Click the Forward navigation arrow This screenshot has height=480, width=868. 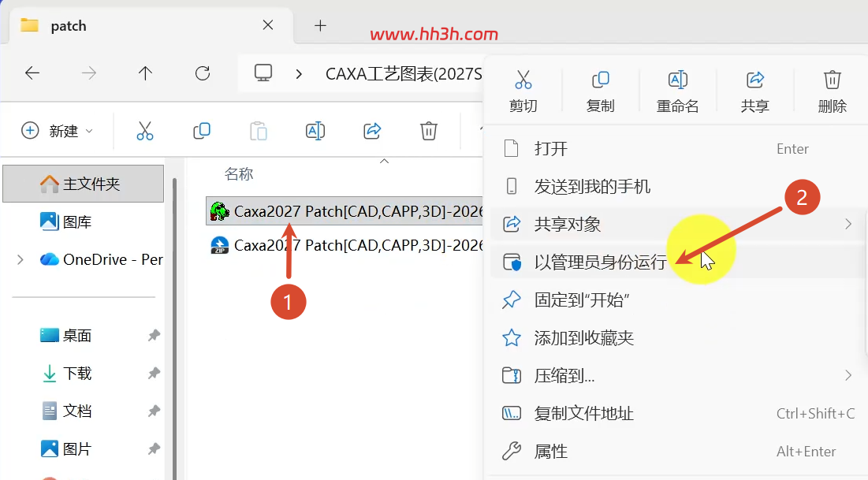88,73
